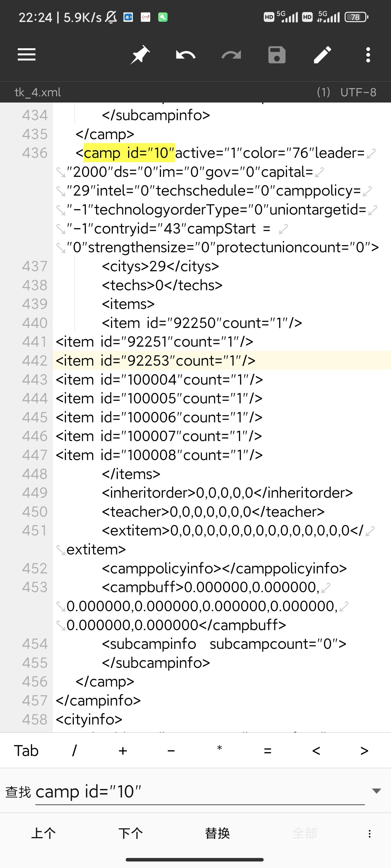This screenshot has height=868, width=391.
Task: Expand the search history dropdown arrow
Action: [377, 791]
